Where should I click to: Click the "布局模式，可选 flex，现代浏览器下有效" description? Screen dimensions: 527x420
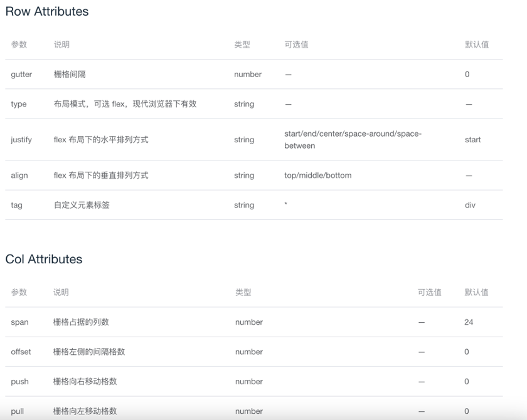click(x=125, y=104)
